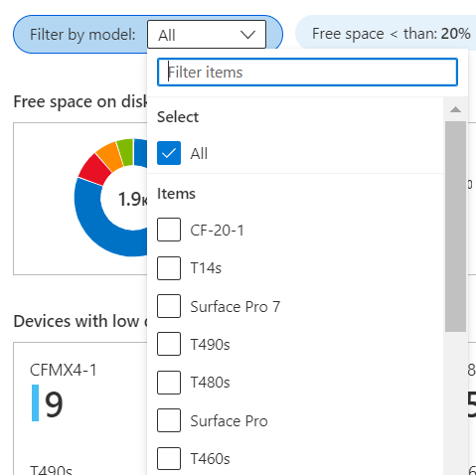Screen dimensions: 476x475
Task: Click the dropdown chevron next to All
Action: (247, 35)
